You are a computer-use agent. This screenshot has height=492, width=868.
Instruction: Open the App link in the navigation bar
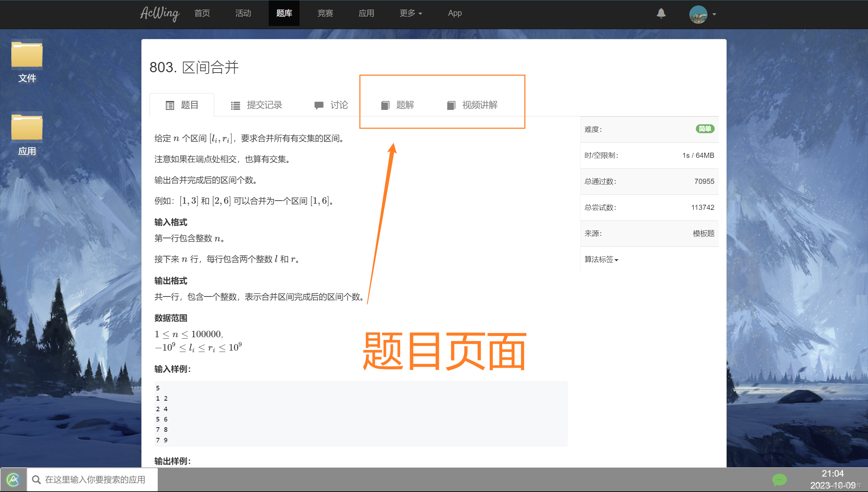pyautogui.click(x=455, y=13)
